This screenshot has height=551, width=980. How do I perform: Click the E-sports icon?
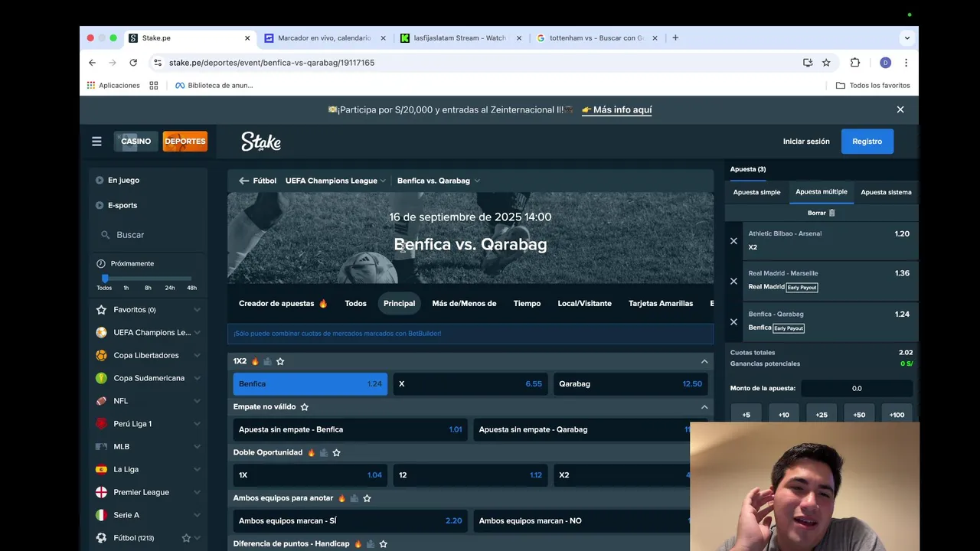(100, 205)
